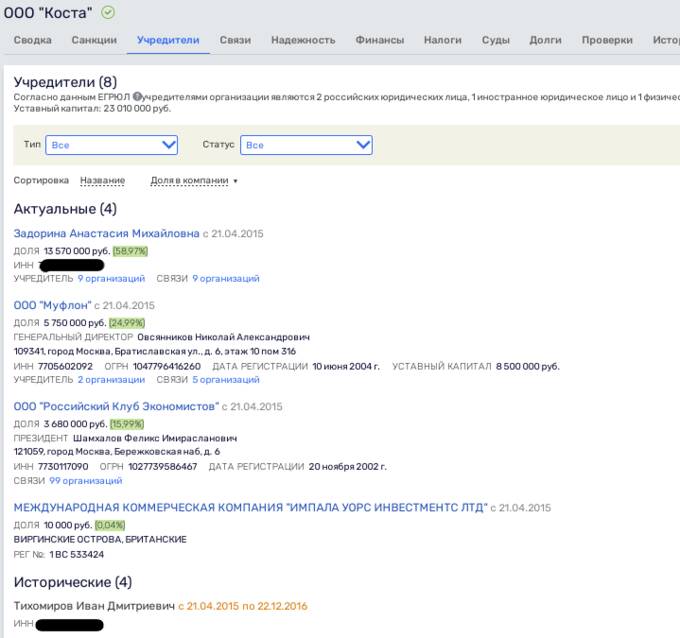Go to the Связи tab
This screenshot has height=638, width=680.
pyautogui.click(x=235, y=40)
